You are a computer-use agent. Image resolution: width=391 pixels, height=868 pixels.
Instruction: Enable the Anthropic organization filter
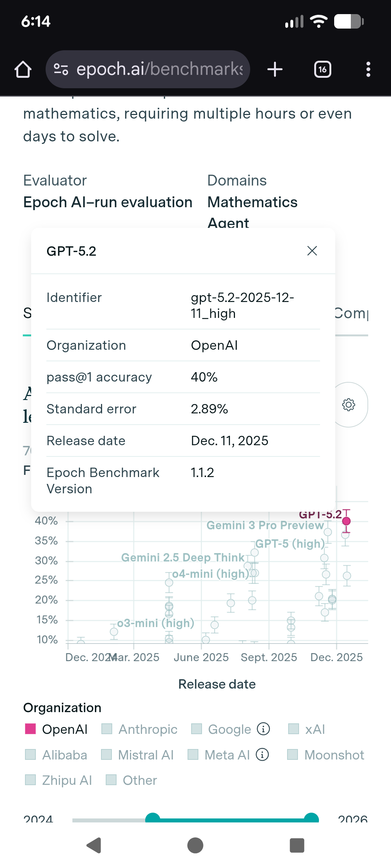tap(107, 729)
